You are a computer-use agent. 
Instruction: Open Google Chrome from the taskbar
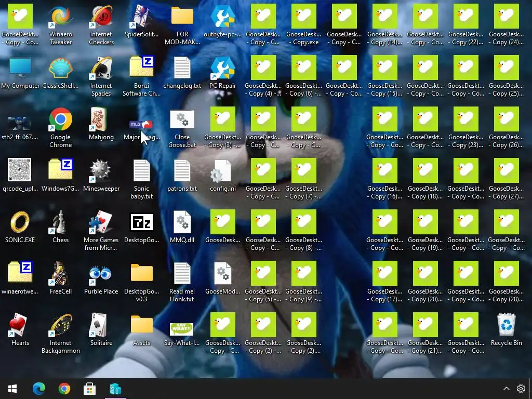[64, 389]
